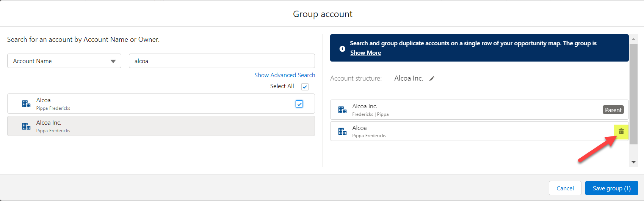Image resolution: width=644 pixels, height=201 pixels.
Task: Click the trash icon on Alcoa grouped row
Action: pyautogui.click(x=621, y=131)
